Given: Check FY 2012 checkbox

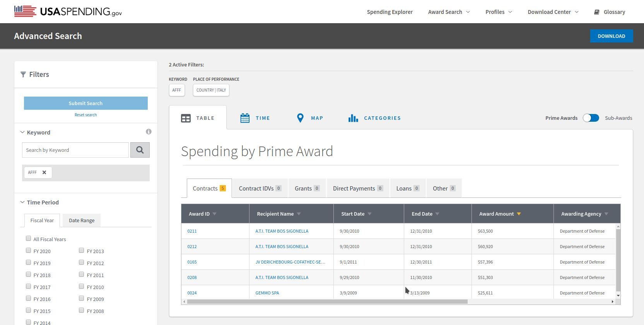Looking at the screenshot, I should [81, 262].
